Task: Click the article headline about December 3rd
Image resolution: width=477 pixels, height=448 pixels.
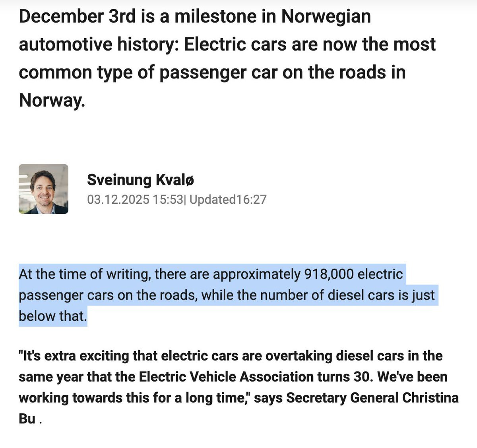Action: pos(227,58)
